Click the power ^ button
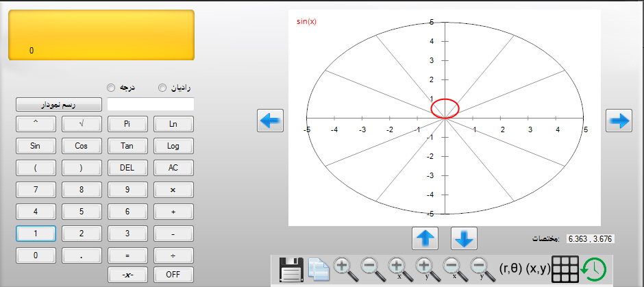The width and height of the screenshot is (644, 287). (36, 124)
